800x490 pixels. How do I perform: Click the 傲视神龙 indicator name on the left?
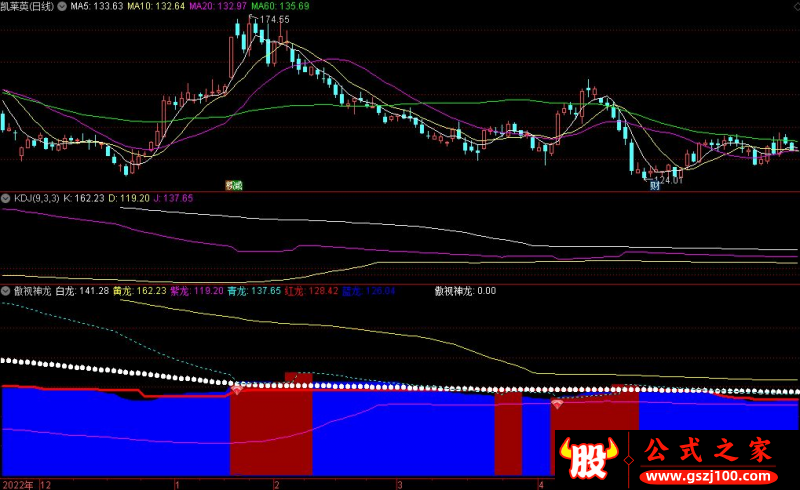(x=32, y=291)
